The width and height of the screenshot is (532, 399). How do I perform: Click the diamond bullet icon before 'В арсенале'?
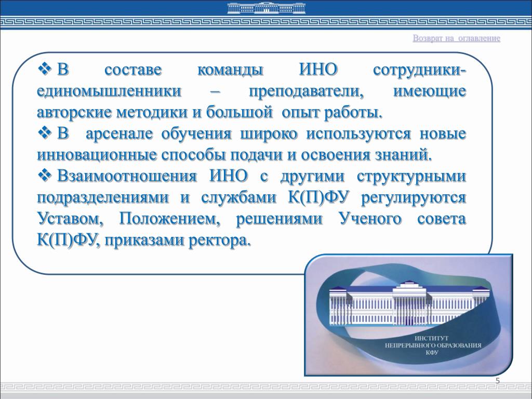click(45, 133)
